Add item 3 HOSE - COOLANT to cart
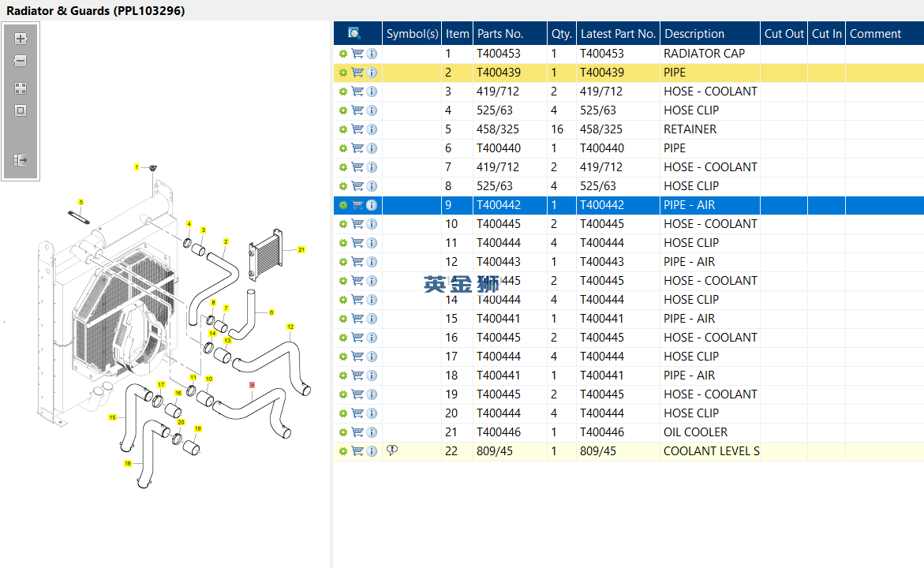 tap(357, 92)
